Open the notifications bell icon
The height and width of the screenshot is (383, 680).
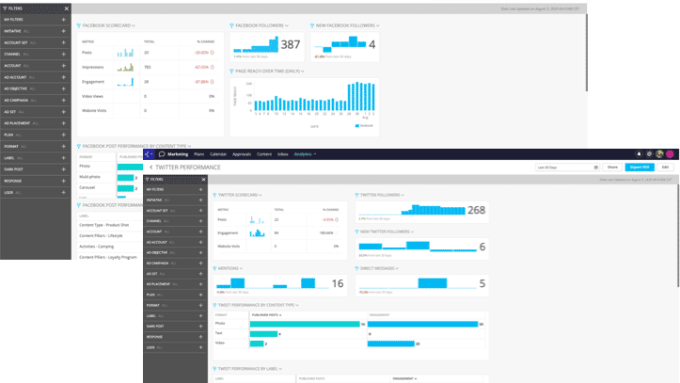click(x=638, y=154)
